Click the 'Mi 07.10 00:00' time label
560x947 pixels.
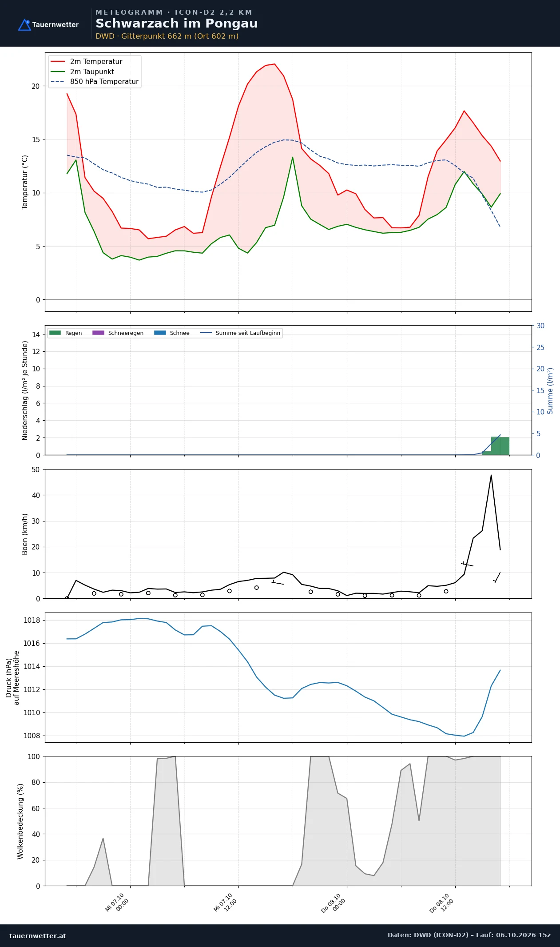coord(117,903)
